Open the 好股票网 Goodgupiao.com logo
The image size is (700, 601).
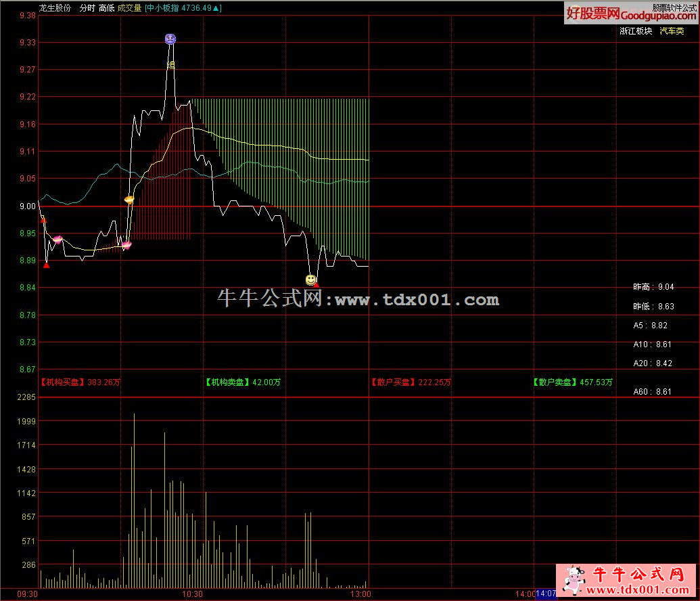(631, 13)
